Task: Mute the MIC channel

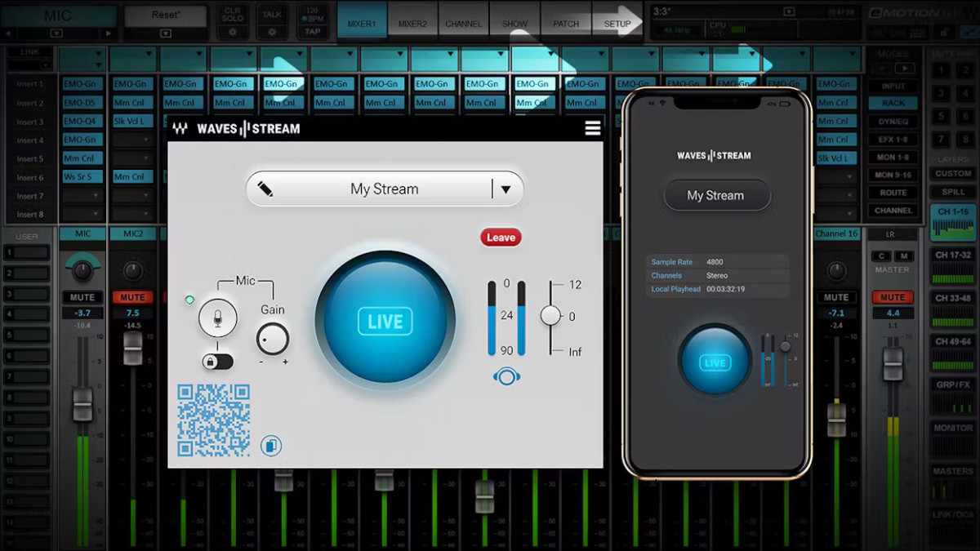Action: pyautogui.click(x=82, y=297)
